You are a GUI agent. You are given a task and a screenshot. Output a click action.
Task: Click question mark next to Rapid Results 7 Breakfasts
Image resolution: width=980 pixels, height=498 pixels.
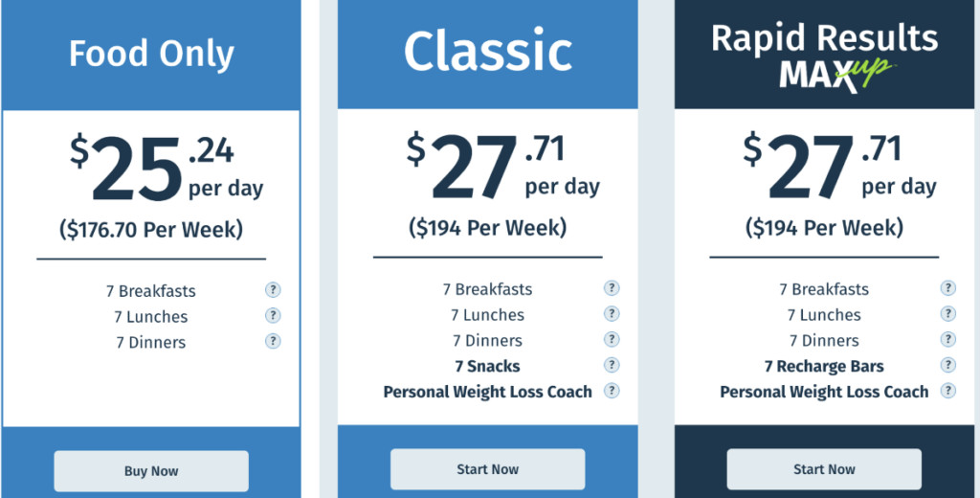[x=948, y=288]
